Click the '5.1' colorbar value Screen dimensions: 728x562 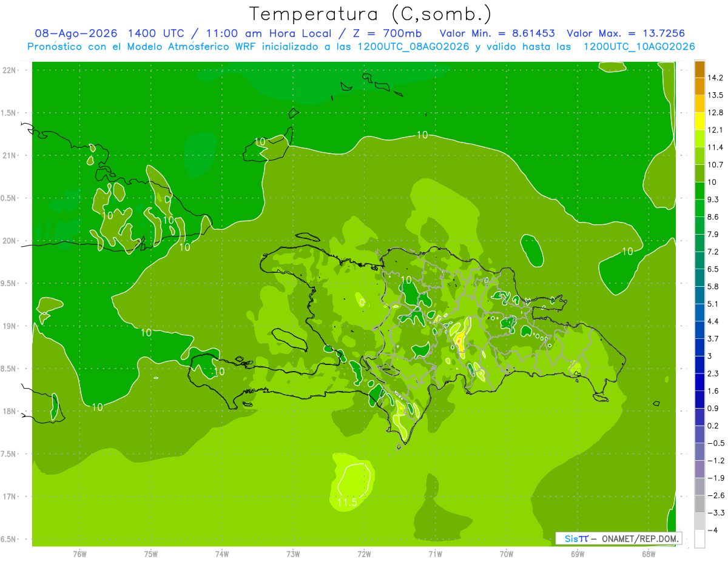[x=713, y=304]
